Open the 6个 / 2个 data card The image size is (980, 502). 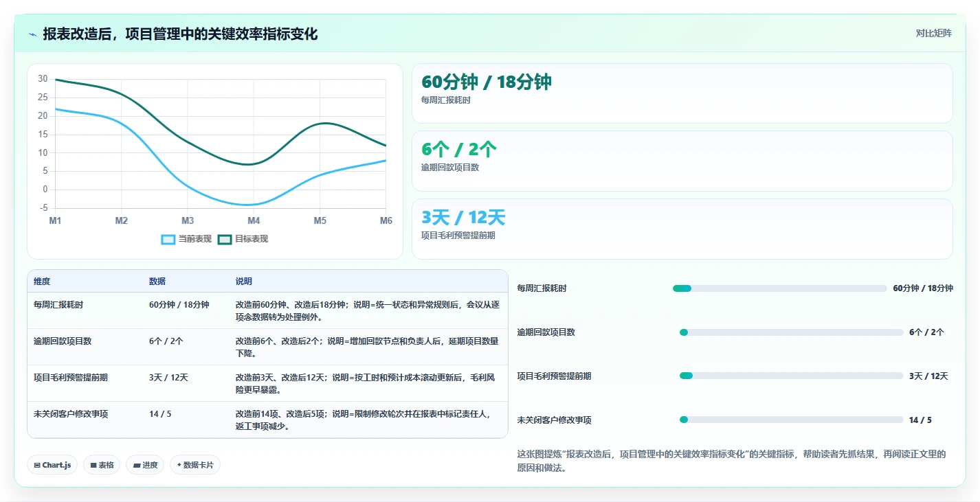(682, 161)
